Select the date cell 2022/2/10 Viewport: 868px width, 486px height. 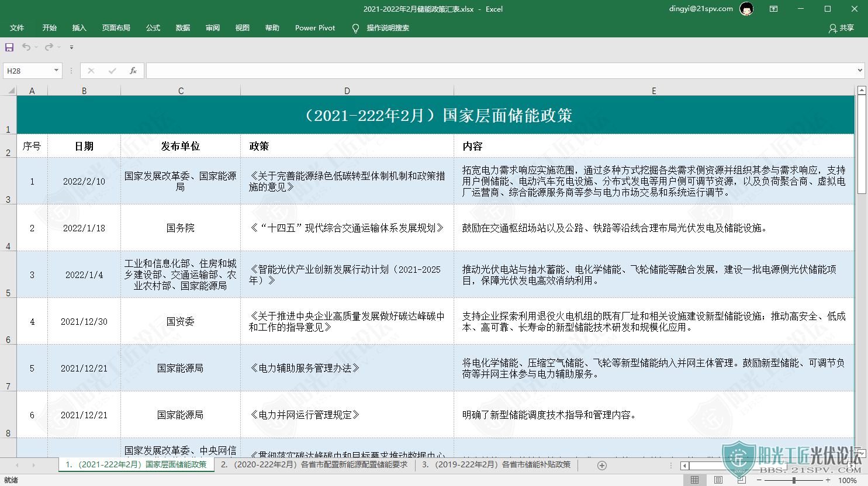[x=84, y=181]
